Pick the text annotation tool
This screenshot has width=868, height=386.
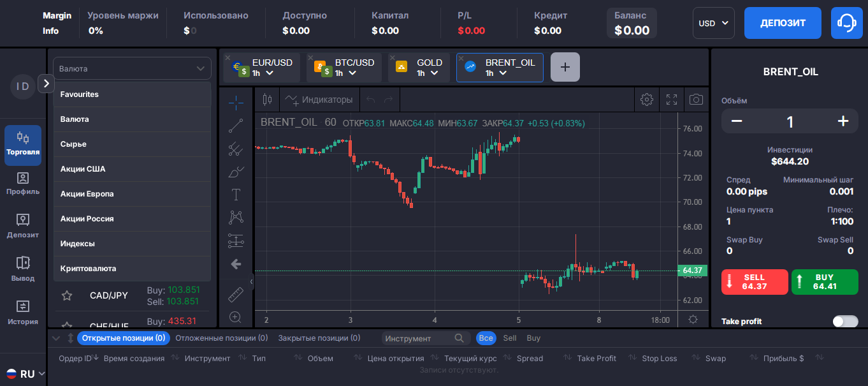coord(236,195)
